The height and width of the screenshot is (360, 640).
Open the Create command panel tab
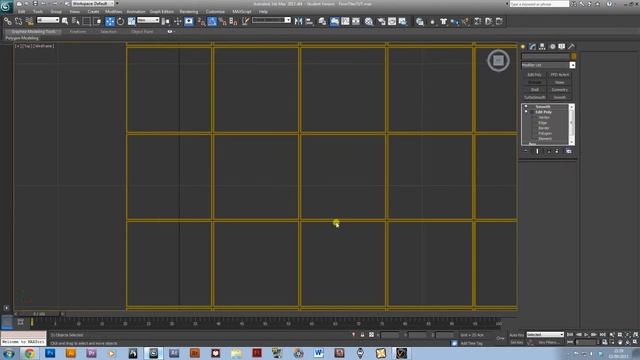click(523, 47)
